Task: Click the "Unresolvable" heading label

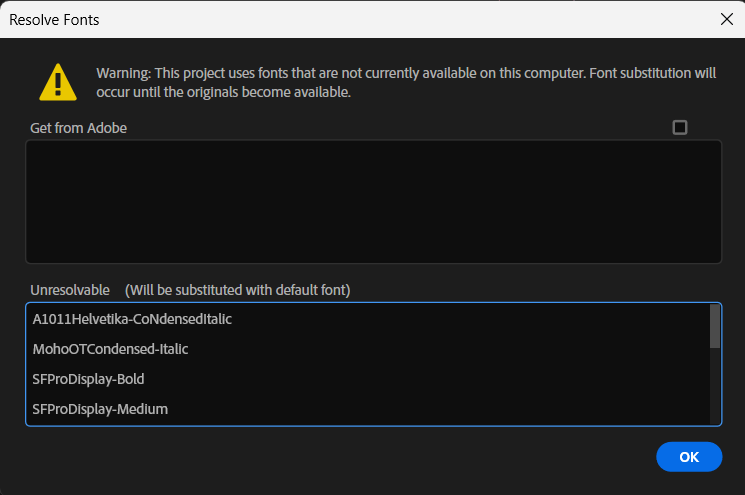Action: click(70, 290)
